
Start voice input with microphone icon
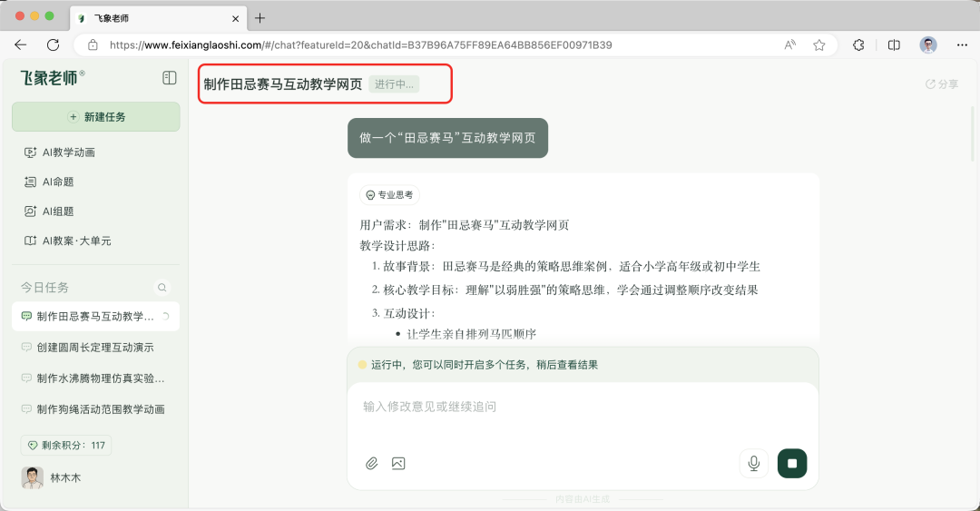754,464
